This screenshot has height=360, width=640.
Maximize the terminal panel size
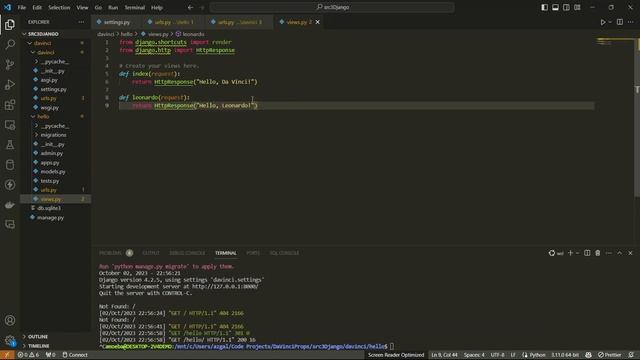click(620, 253)
